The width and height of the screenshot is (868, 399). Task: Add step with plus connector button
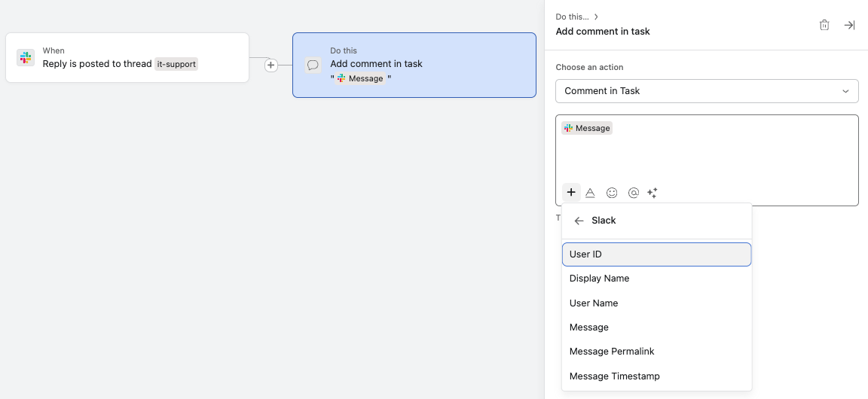pyautogui.click(x=271, y=65)
